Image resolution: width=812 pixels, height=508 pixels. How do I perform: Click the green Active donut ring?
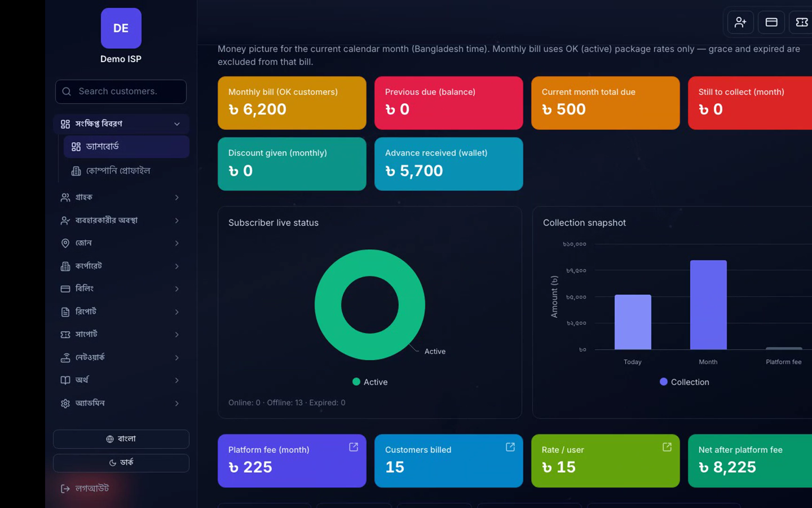click(x=328, y=305)
